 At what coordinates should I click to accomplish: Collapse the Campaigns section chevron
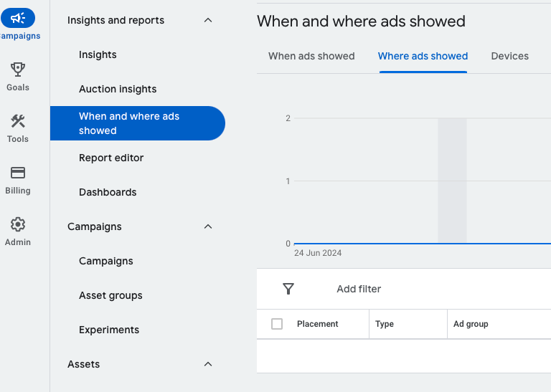pyautogui.click(x=208, y=226)
